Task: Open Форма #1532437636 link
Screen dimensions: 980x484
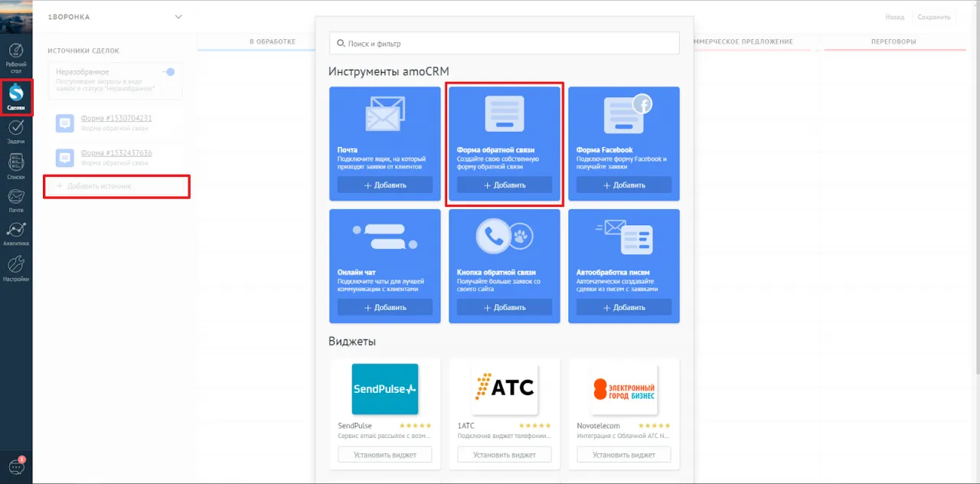Action: click(116, 153)
